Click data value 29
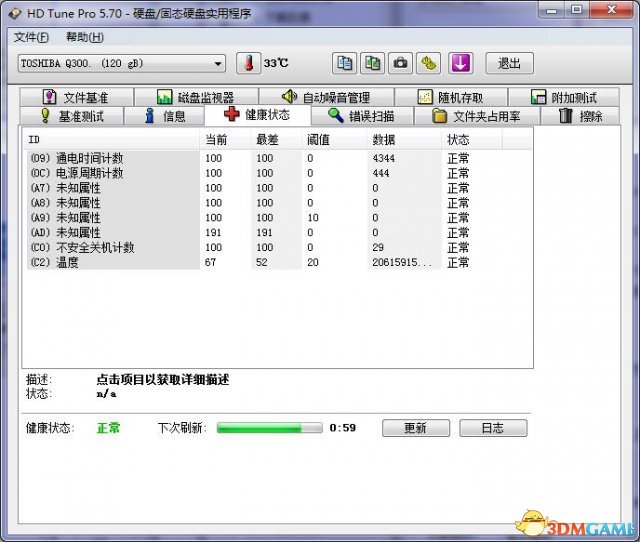 pos(378,247)
